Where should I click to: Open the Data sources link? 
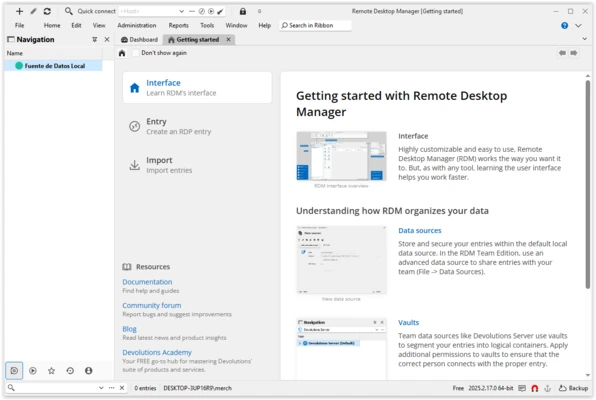point(420,230)
